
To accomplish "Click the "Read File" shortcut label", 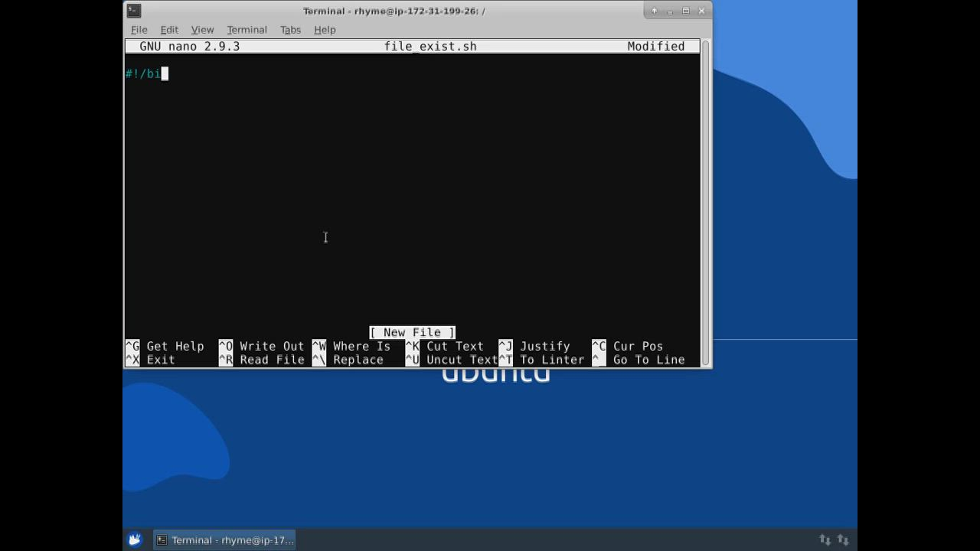I will [272, 360].
